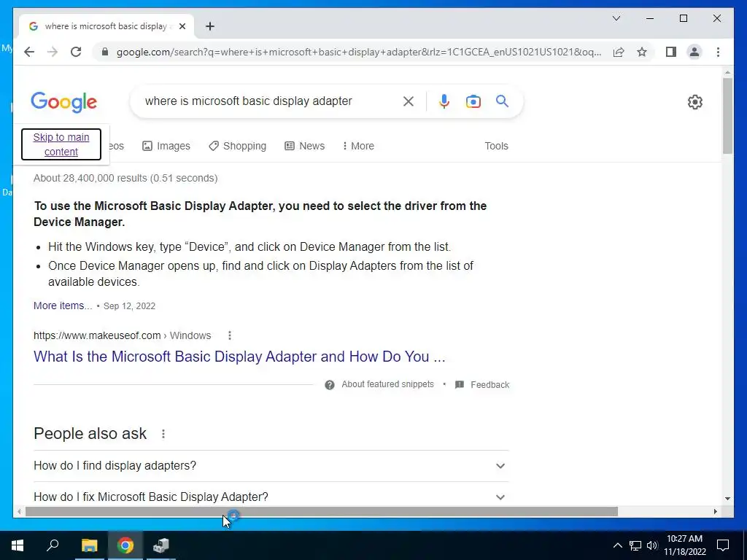Share this page from address bar

point(619,52)
